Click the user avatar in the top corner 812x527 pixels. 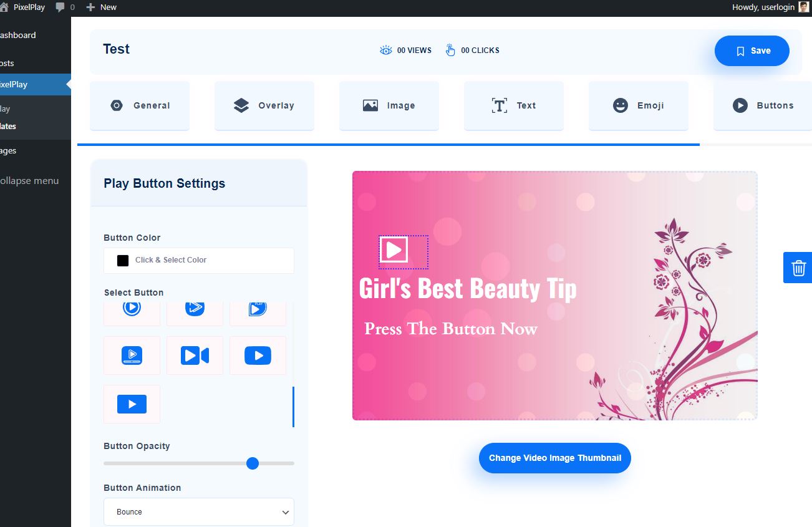804,7
